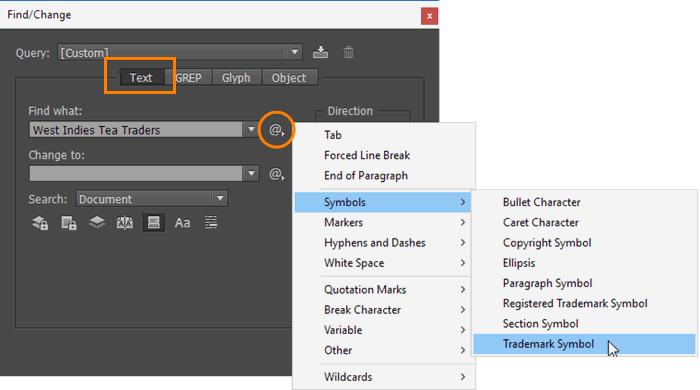This screenshot has width=700, height=390.
Task: Open the Quotation Marks submenu
Action: point(384,290)
